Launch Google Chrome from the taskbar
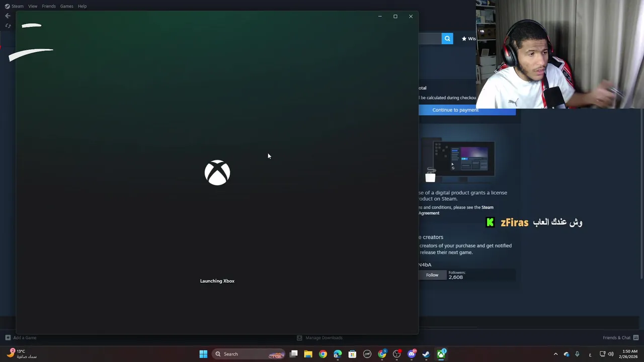Image resolution: width=644 pixels, height=362 pixels. 323,354
